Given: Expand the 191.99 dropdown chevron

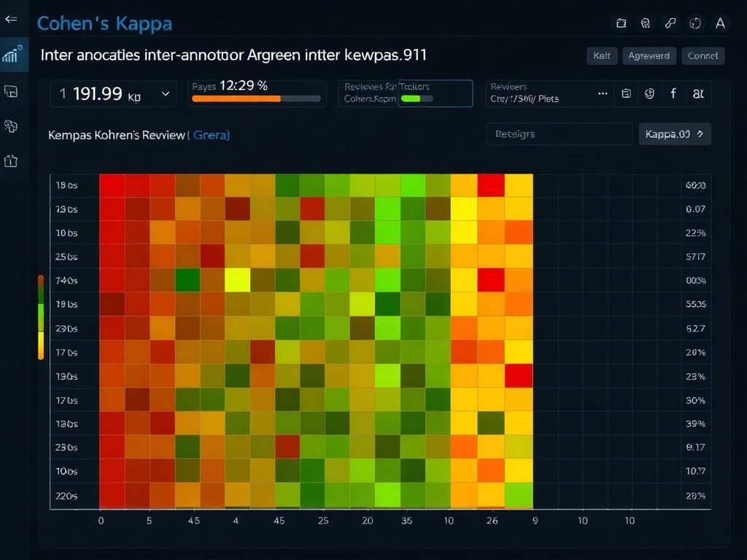Looking at the screenshot, I should coord(166,93).
